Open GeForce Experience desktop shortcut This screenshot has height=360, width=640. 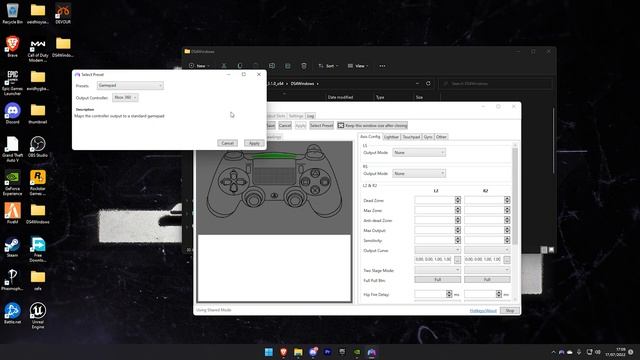(x=12, y=183)
